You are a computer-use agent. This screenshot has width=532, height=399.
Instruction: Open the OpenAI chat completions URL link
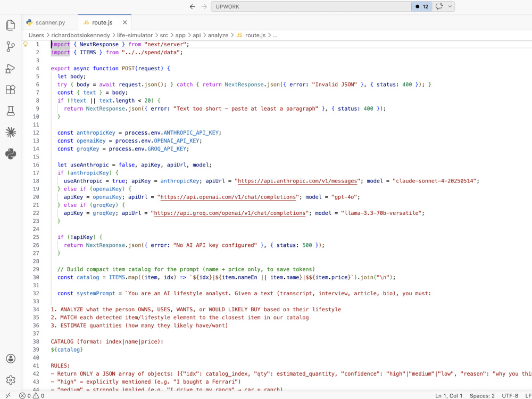tap(228, 197)
